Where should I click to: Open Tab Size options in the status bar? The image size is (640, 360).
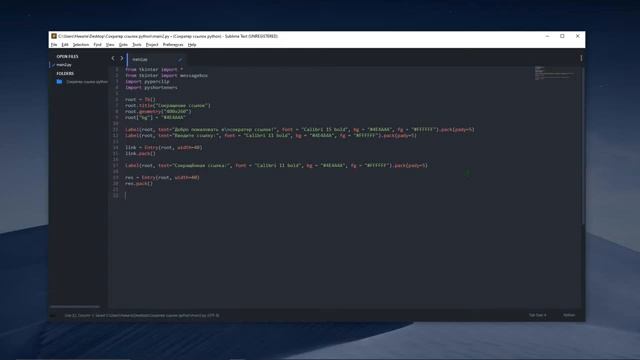point(538,315)
